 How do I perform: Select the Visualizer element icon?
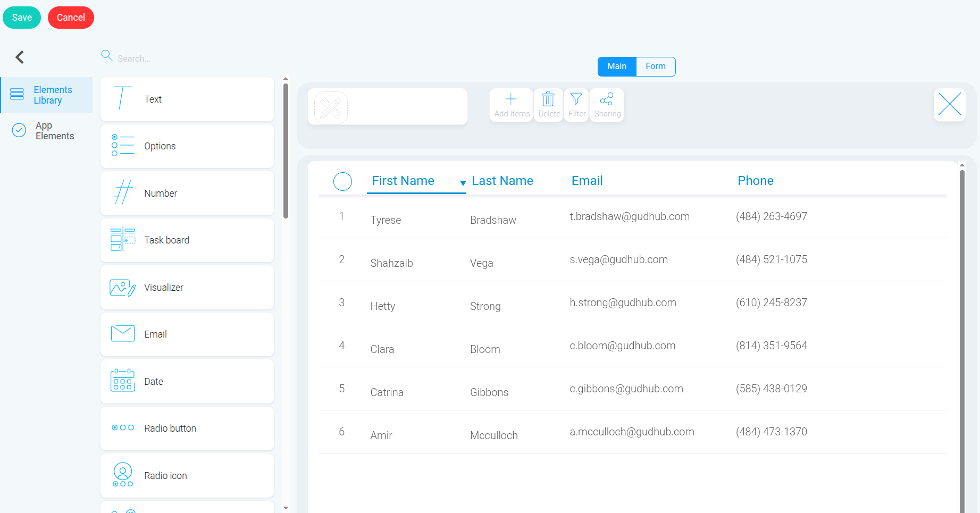pos(123,288)
